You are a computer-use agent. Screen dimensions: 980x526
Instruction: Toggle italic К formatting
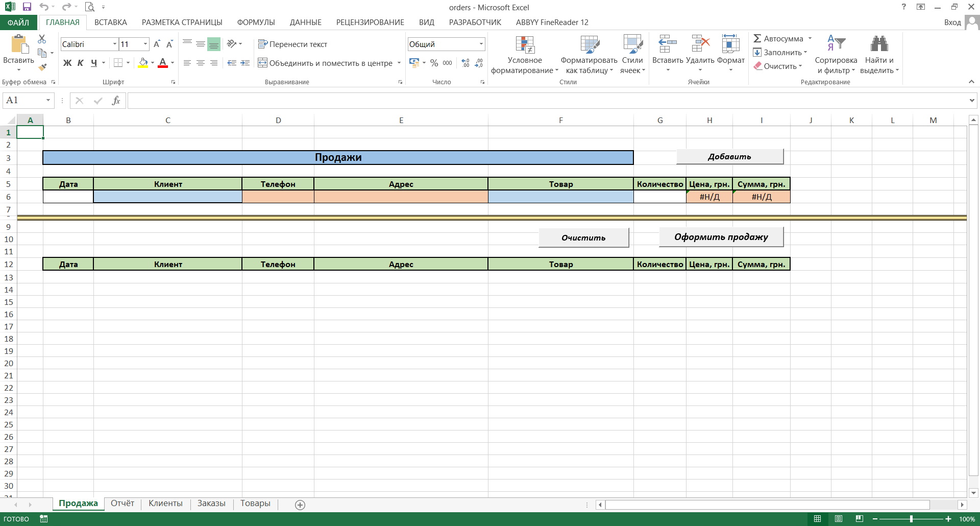81,63
